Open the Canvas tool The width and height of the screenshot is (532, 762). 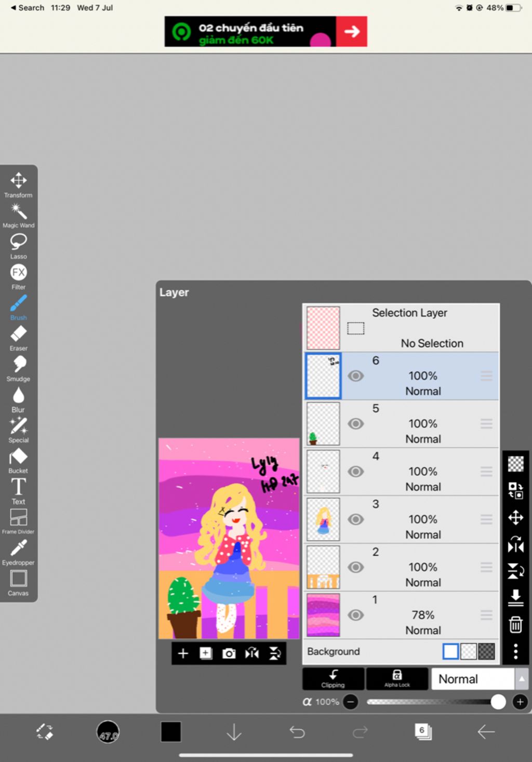pos(19,583)
